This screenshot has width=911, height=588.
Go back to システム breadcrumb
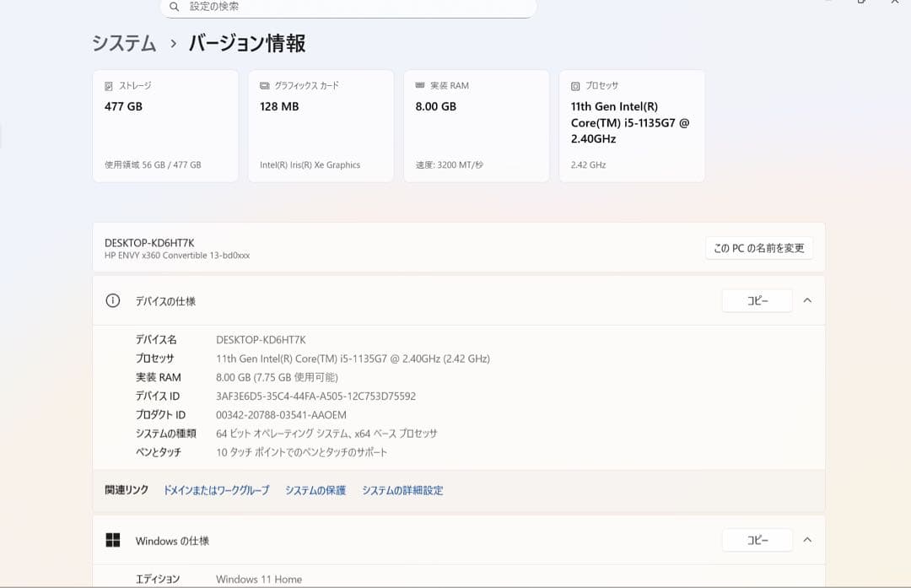124,44
